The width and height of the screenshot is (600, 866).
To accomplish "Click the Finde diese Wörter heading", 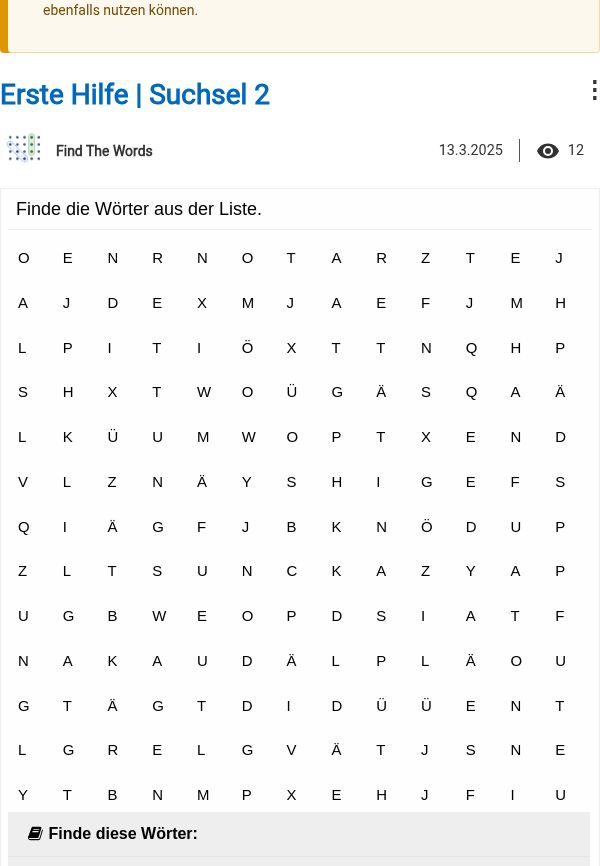I will [123, 833].
